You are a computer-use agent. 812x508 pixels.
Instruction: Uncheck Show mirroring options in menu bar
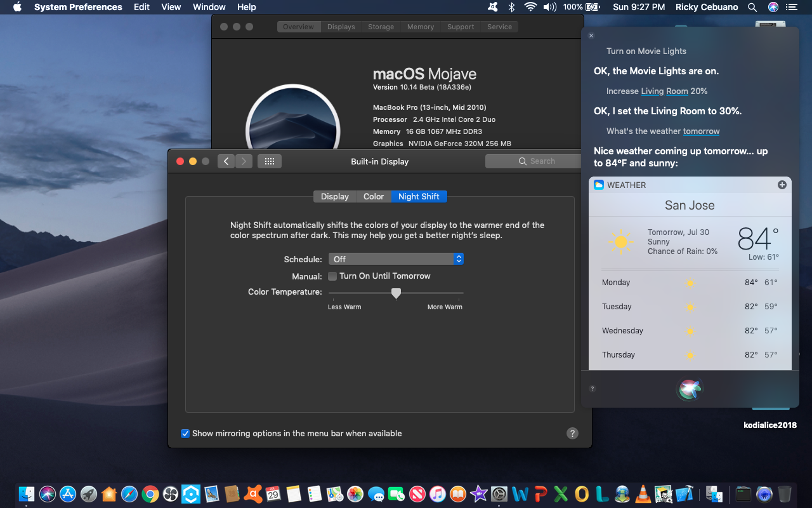pyautogui.click(x=185, y=433)
